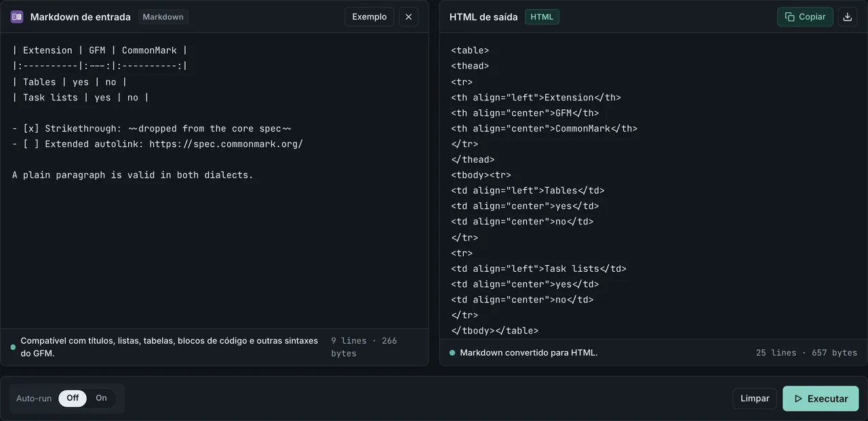Download the HTML output file
The width and height of the screenshot is (868, 421).
pyautogui.click(x=847, y=17)
